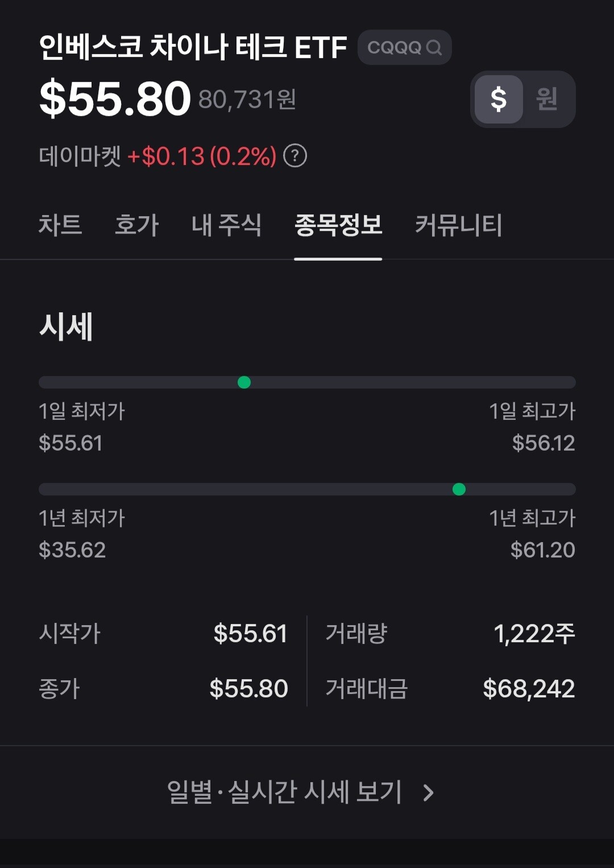Tap the $55.80 current price
The image size is (614, 868).
pyautogui.click(x=115, y=99)
